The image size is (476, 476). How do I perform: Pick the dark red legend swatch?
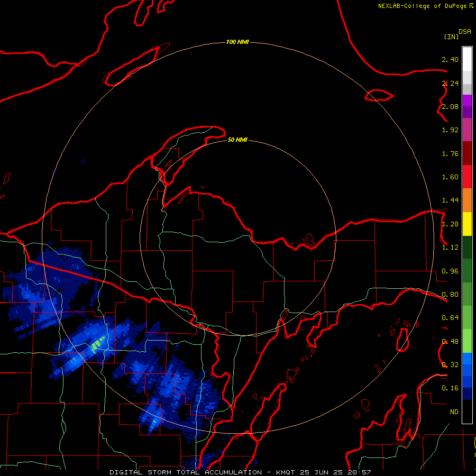[467, 153]
